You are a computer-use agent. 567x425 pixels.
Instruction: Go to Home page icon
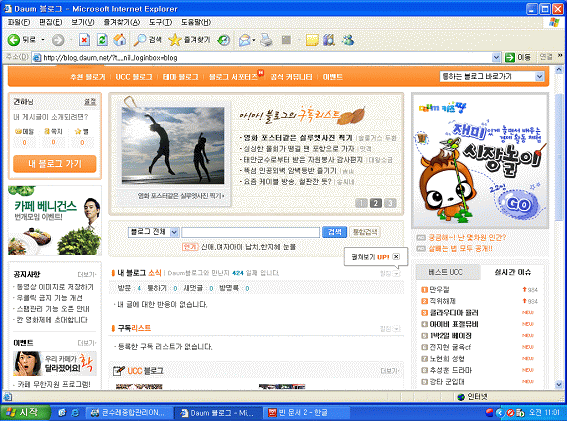(120, 40)
